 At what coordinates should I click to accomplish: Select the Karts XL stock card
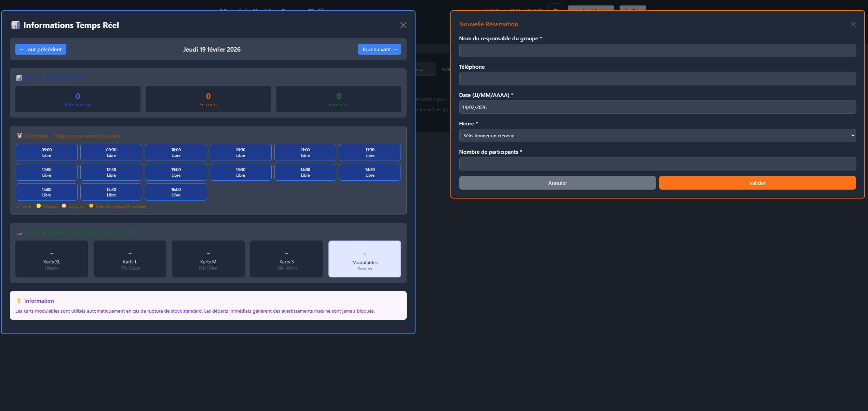pos(52,259)
